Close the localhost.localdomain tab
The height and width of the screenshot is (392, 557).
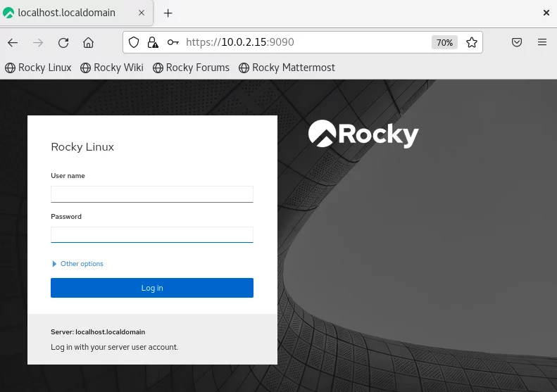(x=142, y=13)
